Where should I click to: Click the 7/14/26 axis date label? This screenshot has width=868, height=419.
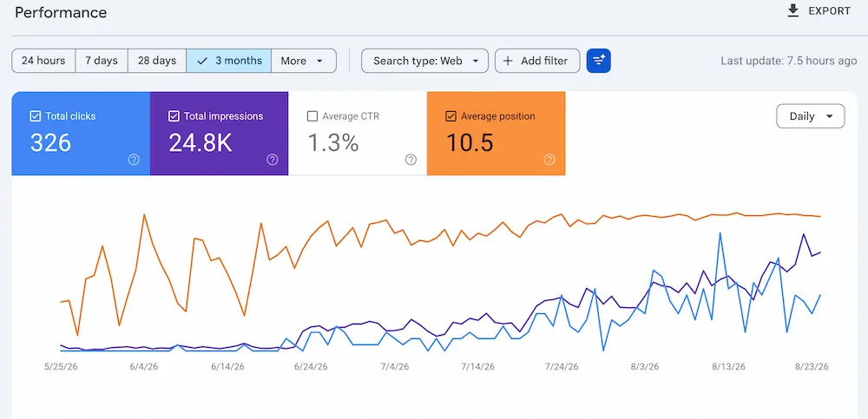click(477, 367)
